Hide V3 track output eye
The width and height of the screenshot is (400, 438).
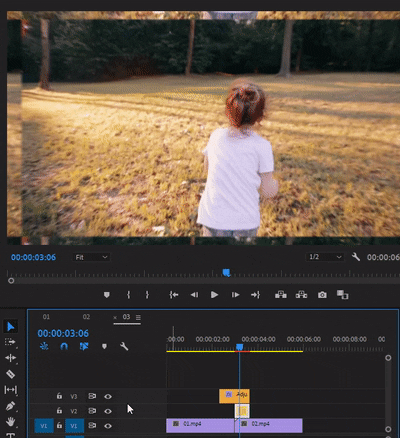coord(108,396)
